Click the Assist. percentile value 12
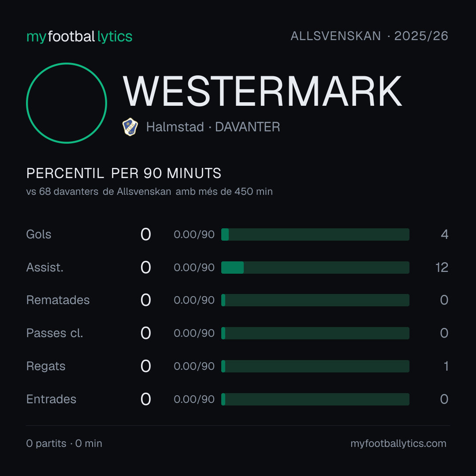 pos(442,268)
